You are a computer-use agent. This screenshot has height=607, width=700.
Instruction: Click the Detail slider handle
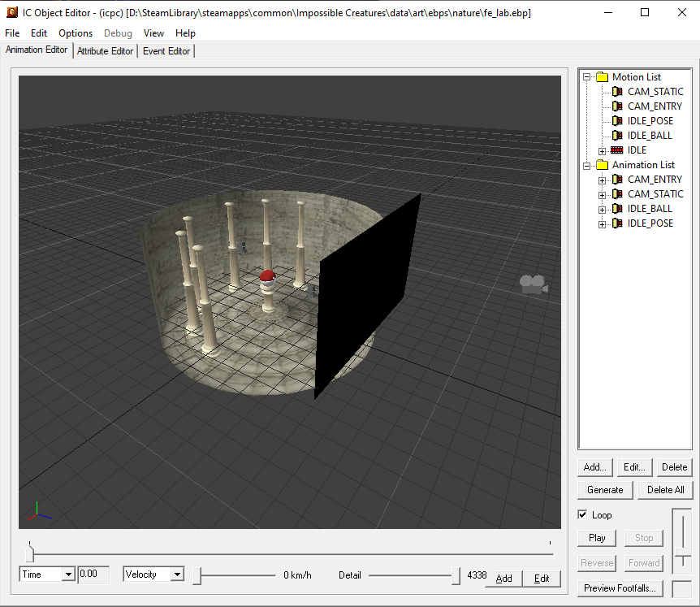point(456,576)
